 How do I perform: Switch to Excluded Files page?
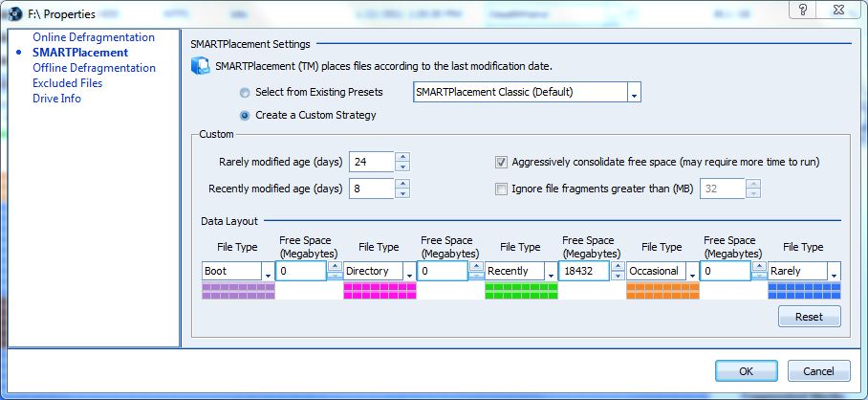(x=67, y=83)
